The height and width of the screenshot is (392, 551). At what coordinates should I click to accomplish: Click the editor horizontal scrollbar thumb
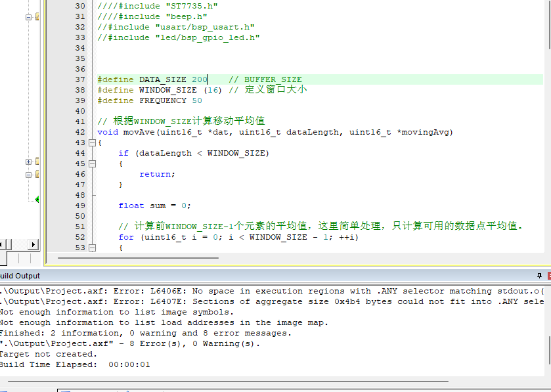pyautogui.click(x=138, y=258)
